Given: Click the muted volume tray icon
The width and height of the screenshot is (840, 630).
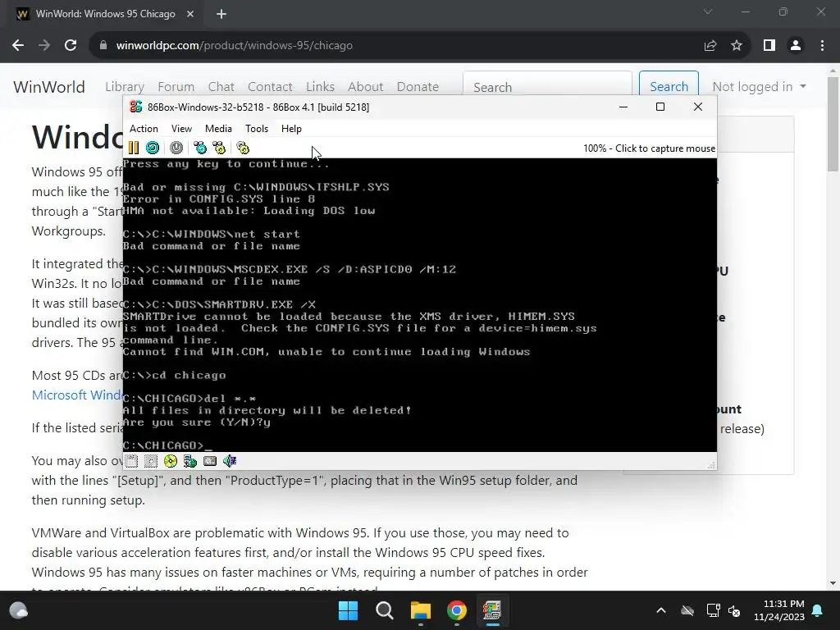Looking at the screenshot, I should pyautogui.click(x=734, y=610).
